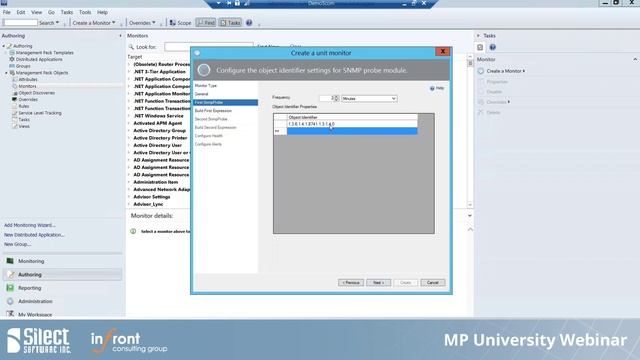Click the Object Identifier value 1.3.6.1.4.1 cell
640x360 pixels.
tap(352, 124)
